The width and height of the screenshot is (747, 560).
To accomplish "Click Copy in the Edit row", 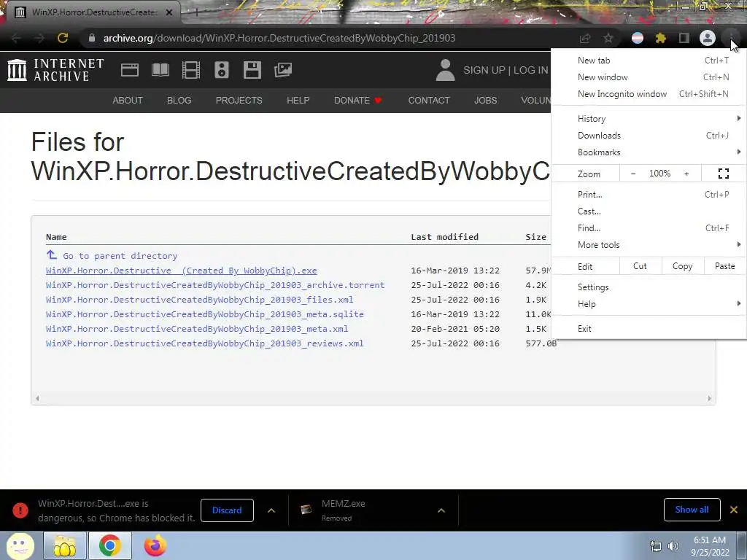I will pyautogui.click(x=683, y=266).
